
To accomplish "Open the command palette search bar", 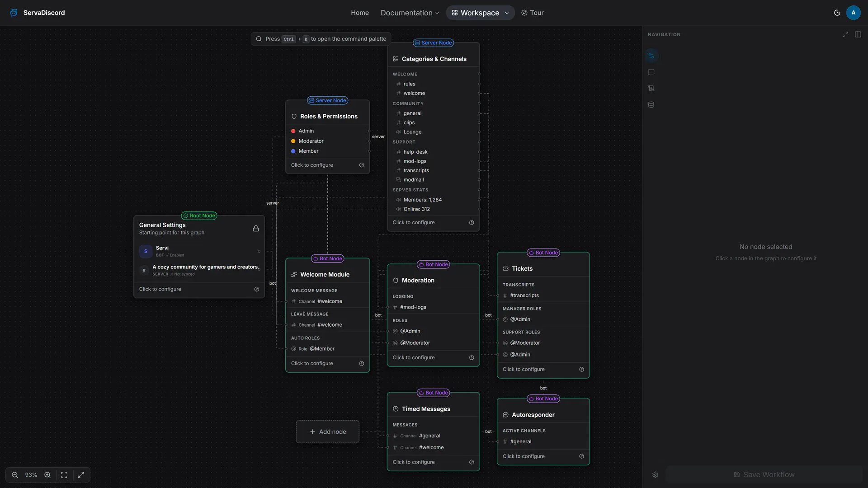I will point(321,39).
